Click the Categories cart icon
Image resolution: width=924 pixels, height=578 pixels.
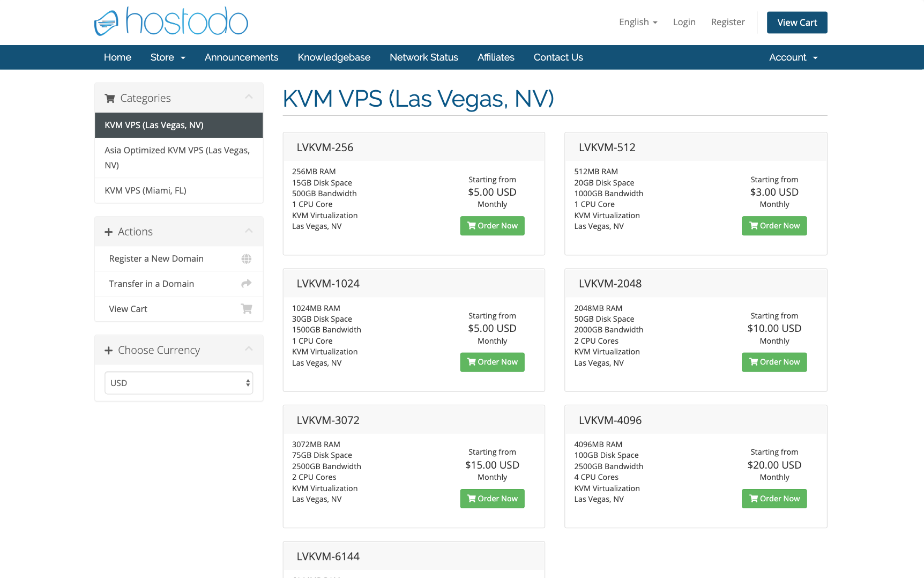coord(110,98)
